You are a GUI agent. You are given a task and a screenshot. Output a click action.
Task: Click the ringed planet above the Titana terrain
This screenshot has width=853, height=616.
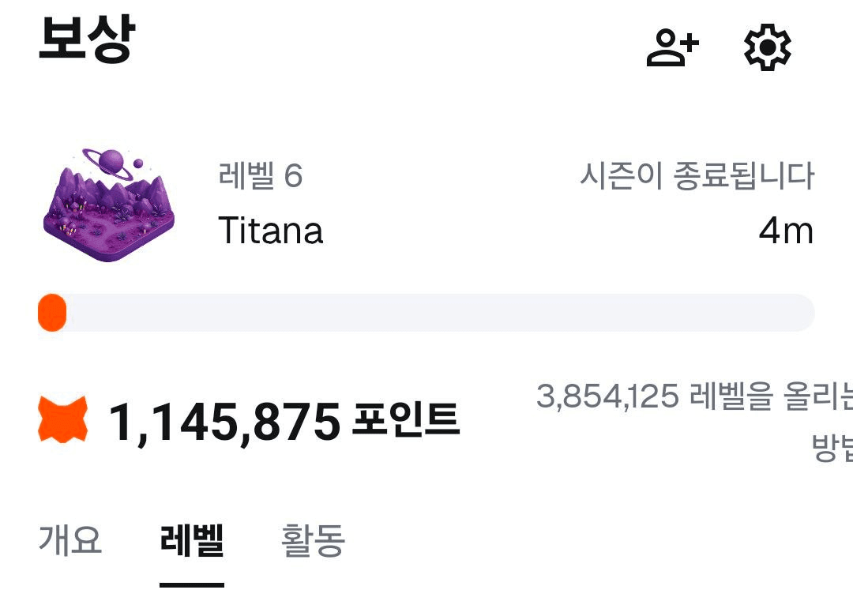tap(112, 159)
